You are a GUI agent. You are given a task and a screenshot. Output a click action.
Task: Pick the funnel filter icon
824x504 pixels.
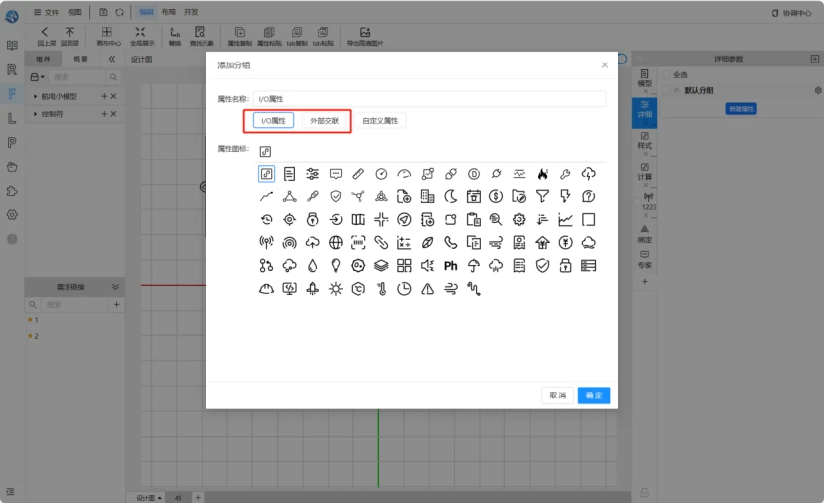pyautogui.click(x=542, y=196)
